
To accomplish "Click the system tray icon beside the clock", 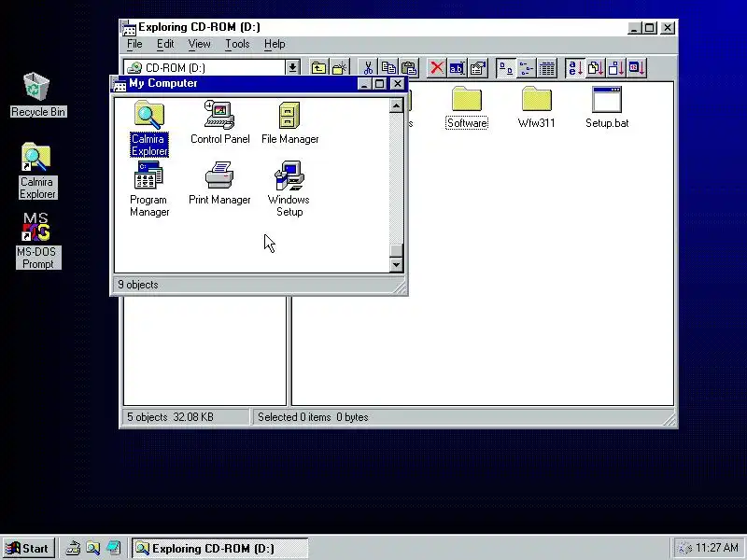I will tap(684, 549).
